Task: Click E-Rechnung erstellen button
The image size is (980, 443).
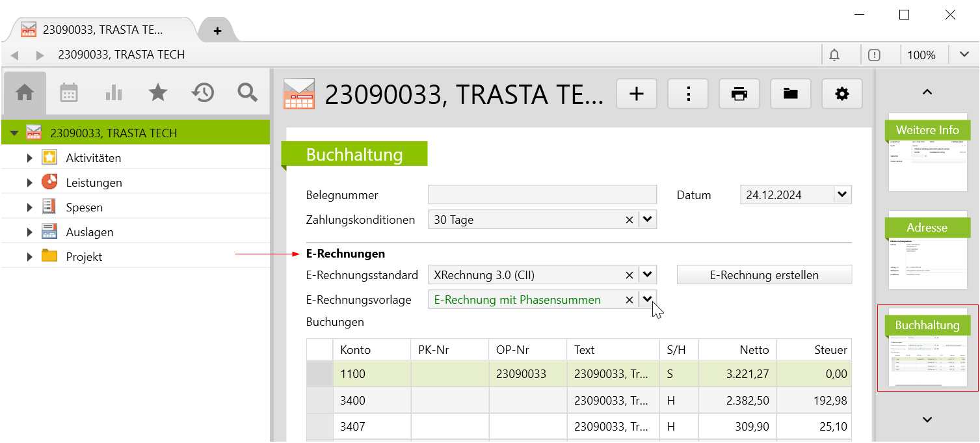Action: (x=764, y=275)
